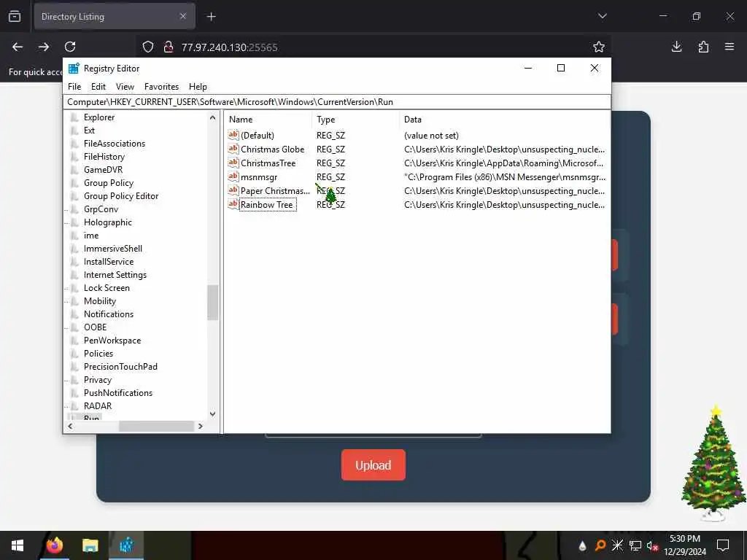Select the GrpConv key

click(x=101, y=209)
